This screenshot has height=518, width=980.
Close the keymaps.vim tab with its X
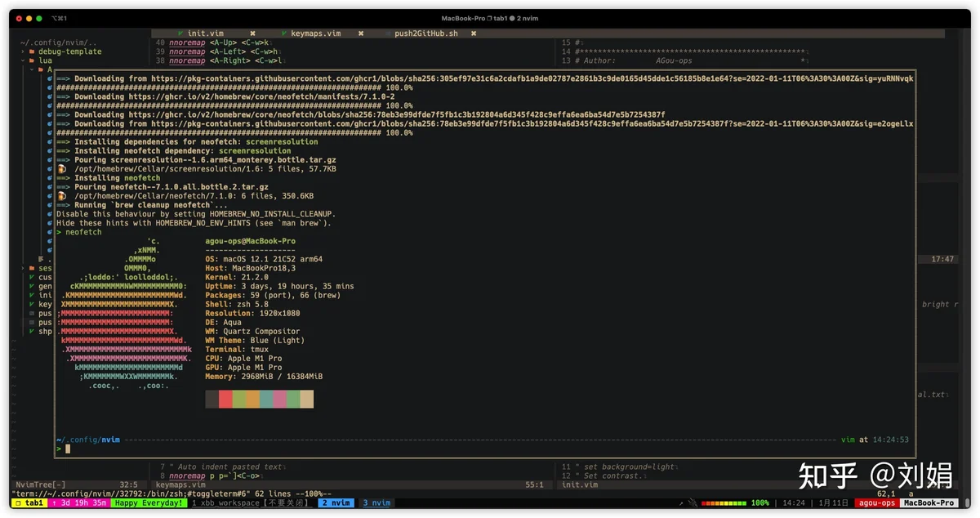pos(361,33)
